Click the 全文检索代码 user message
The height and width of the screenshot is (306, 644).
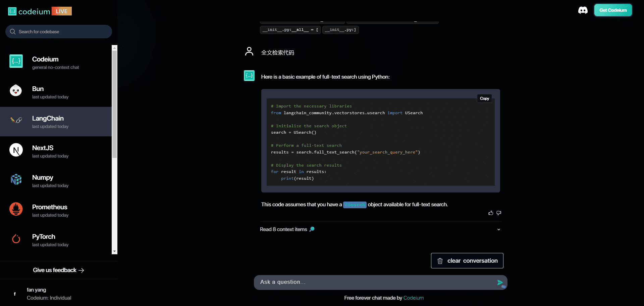(x=278, y=53)
